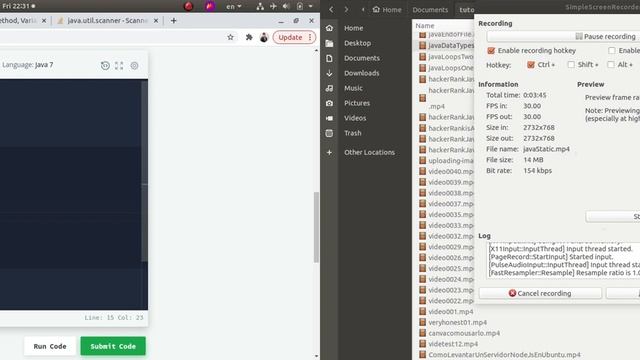Open Documents in the Files sidebar
Viewport: 640px width, 360px height.
[x=362, y=58]
